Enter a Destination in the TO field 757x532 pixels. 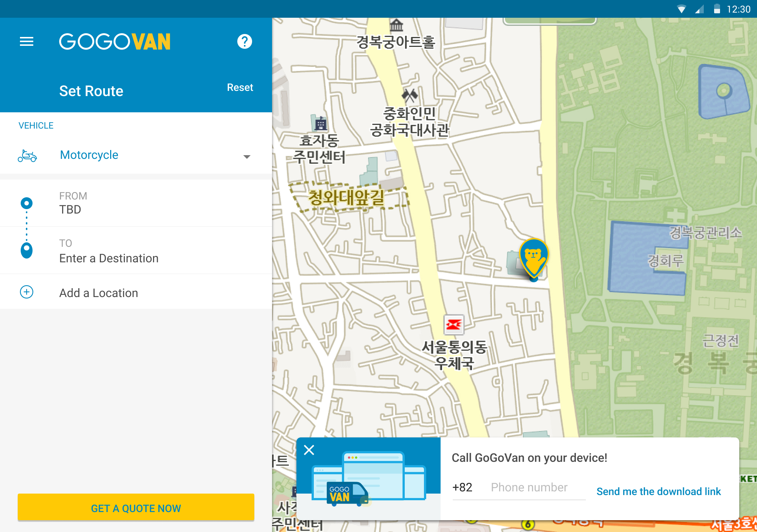click(x=136, y=250)
